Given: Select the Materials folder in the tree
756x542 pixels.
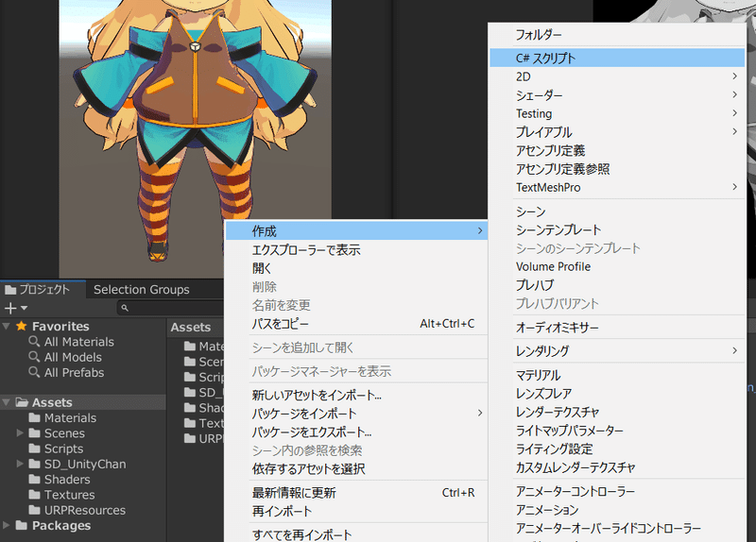Looking at the screenshot, I should point(70,417).
